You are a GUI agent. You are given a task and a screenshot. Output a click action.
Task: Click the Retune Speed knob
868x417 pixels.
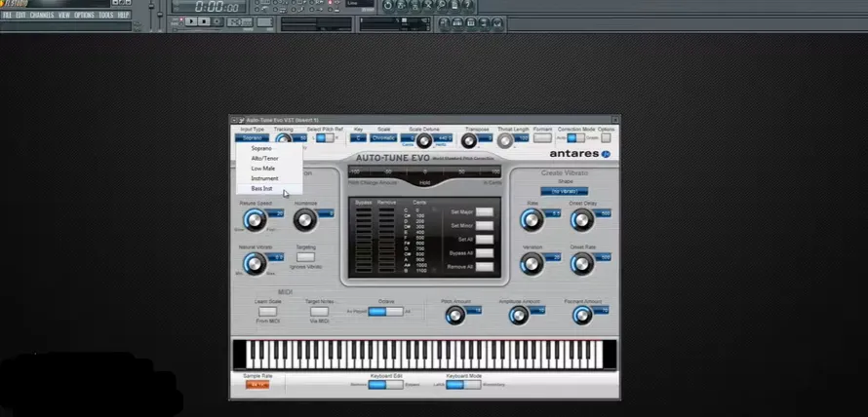point(255,220)
